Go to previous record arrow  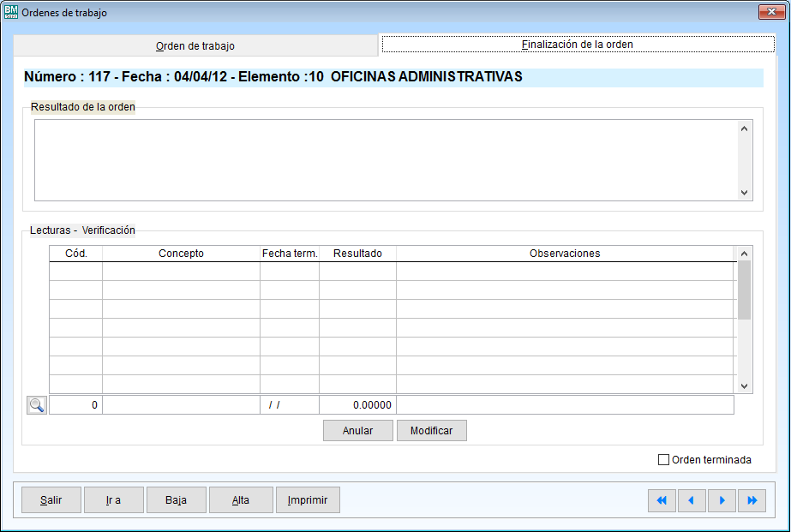[x=692, y=500]
